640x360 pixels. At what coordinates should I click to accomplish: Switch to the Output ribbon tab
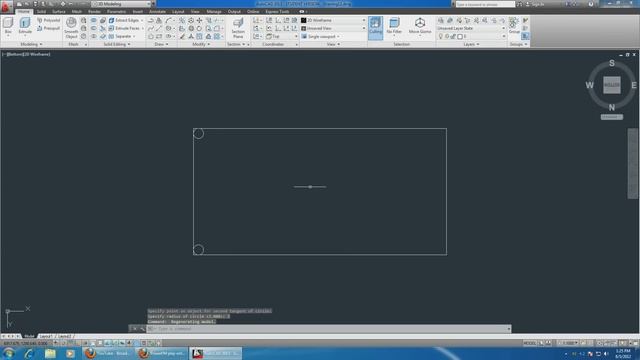(234, 11)
